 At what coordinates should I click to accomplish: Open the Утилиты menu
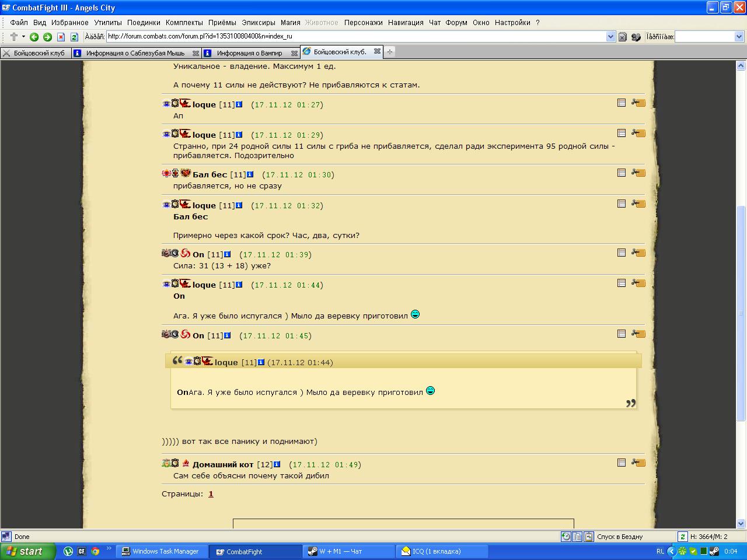pyautogui.click(x=108, y=23)
